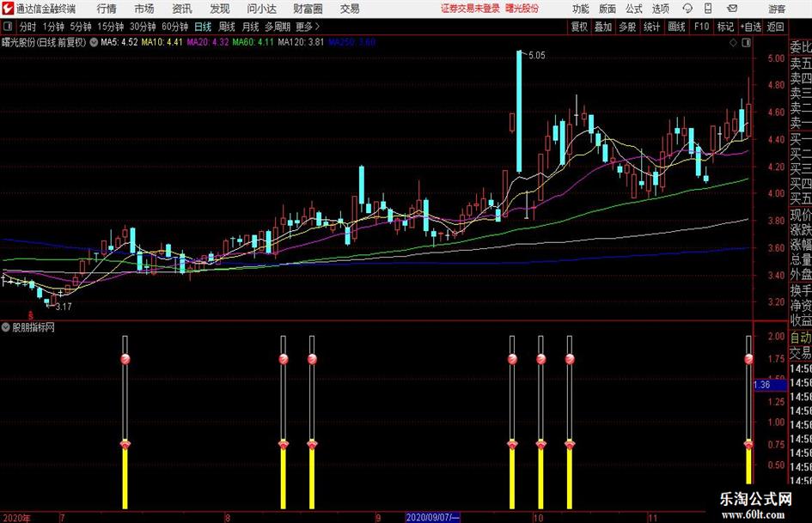Viewport: 812px width, 523px height.
Task: Switch to the 5分钟 period tab
Action: coord(80,27)
